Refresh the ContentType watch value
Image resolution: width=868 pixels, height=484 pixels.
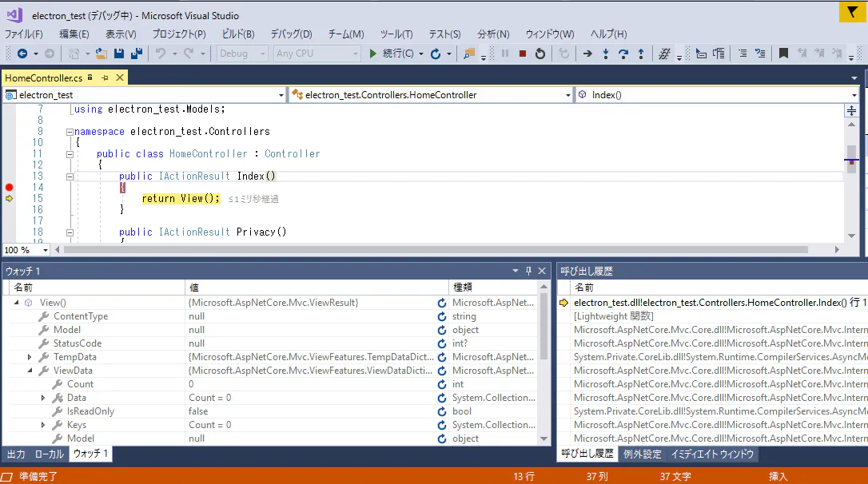(442, 316)
